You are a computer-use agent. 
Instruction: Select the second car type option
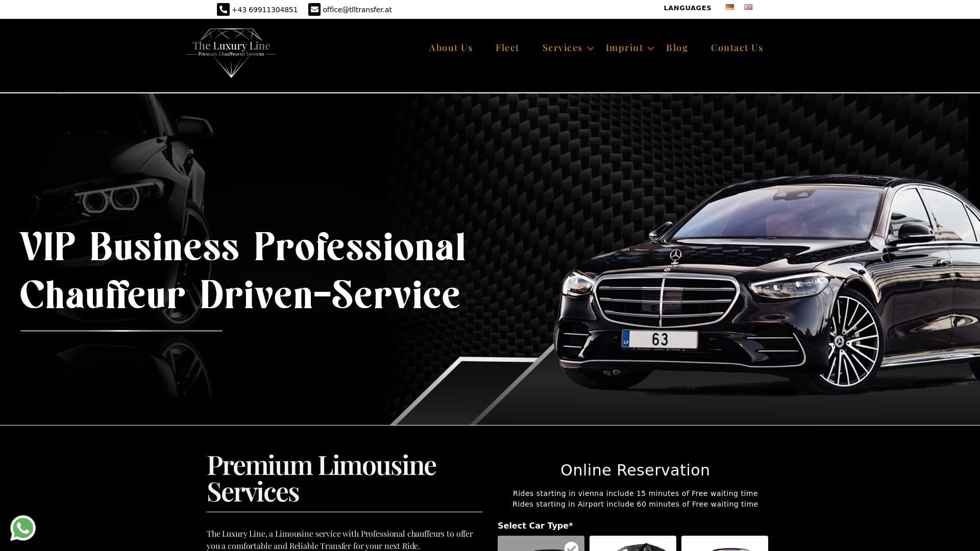click(633, 546)
